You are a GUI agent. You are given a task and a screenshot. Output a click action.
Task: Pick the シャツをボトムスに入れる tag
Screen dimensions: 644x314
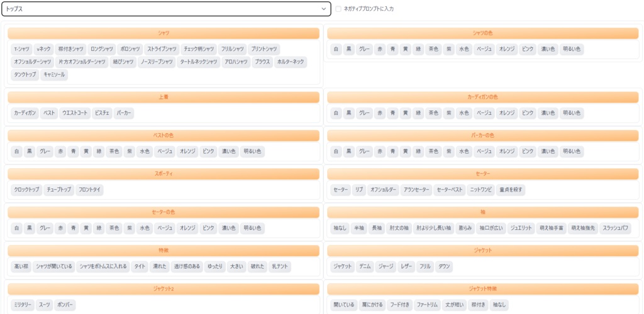click(x=103, y=266)
